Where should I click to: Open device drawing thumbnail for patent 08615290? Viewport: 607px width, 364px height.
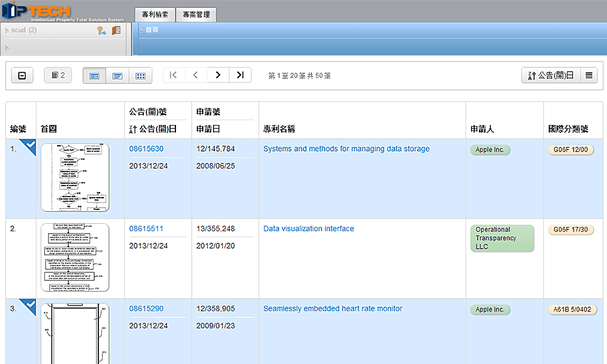75,334
